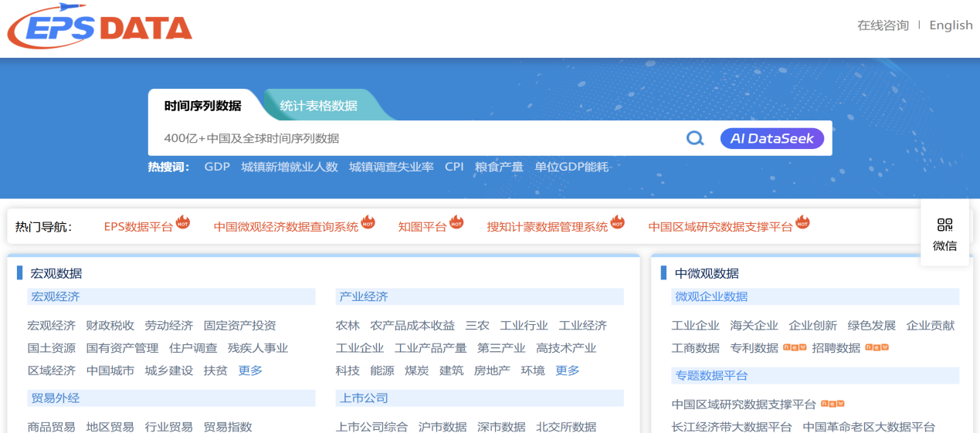The width and height of the screenshot is (980, 433).
Task: Open 住户调查 database
Action: coord(193,348)
